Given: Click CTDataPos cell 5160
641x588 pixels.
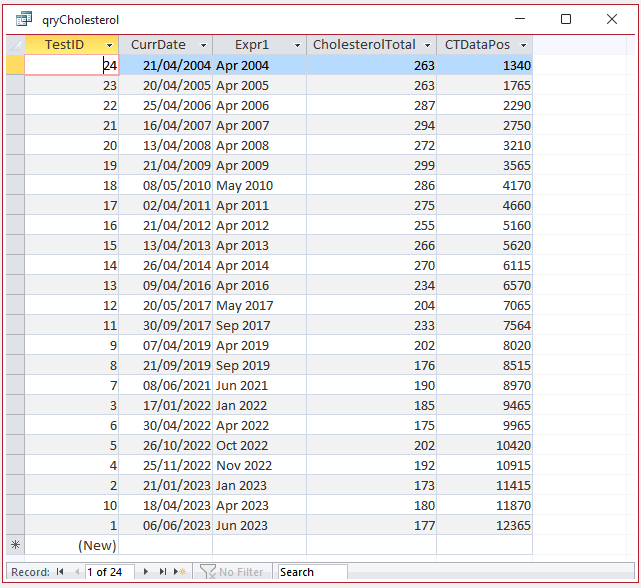Looking at the screenshot, I should click(x=484, y=225).
